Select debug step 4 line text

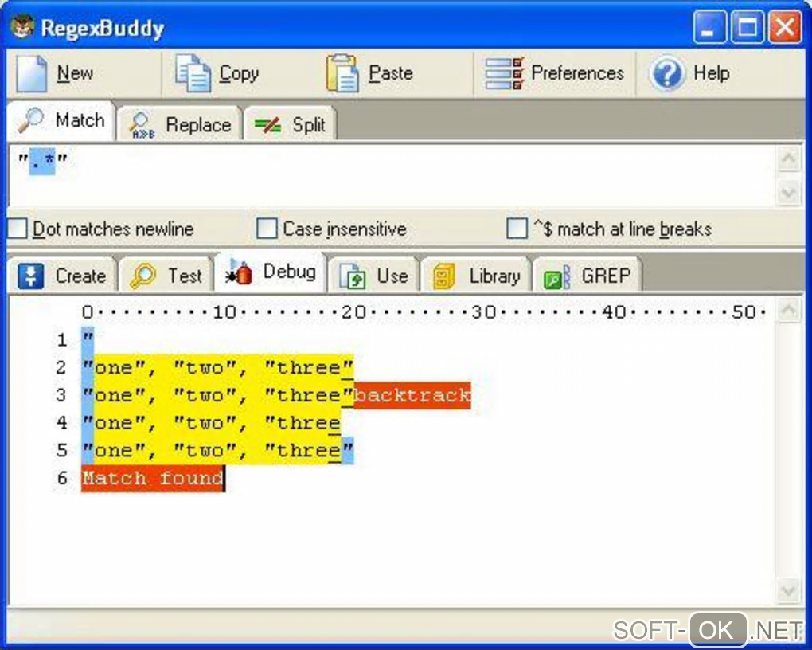pyautogui.click(x=211, y=423)
